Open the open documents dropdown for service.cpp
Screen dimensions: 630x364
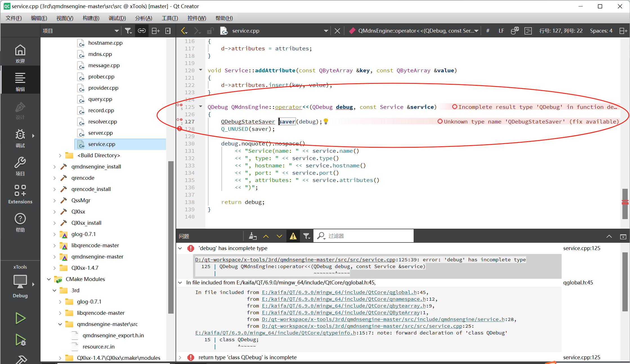tap(326, 31)
